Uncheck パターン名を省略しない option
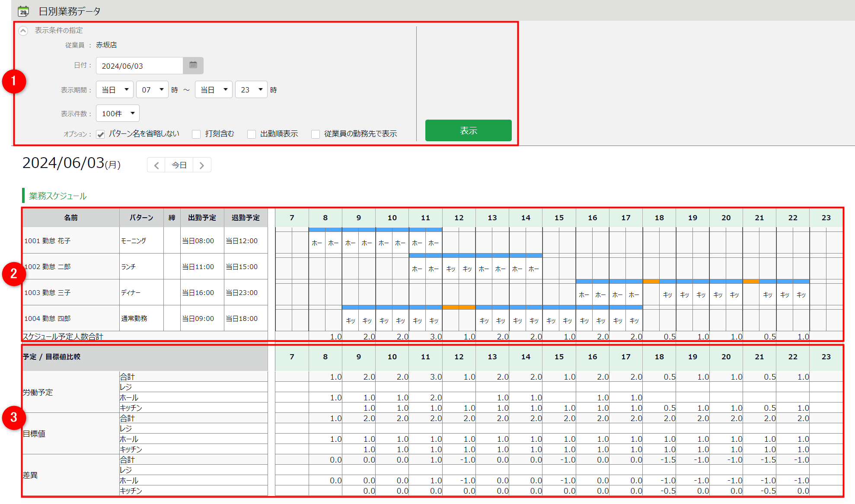Viewport: 855px width, 504px height. pos(101,134)
